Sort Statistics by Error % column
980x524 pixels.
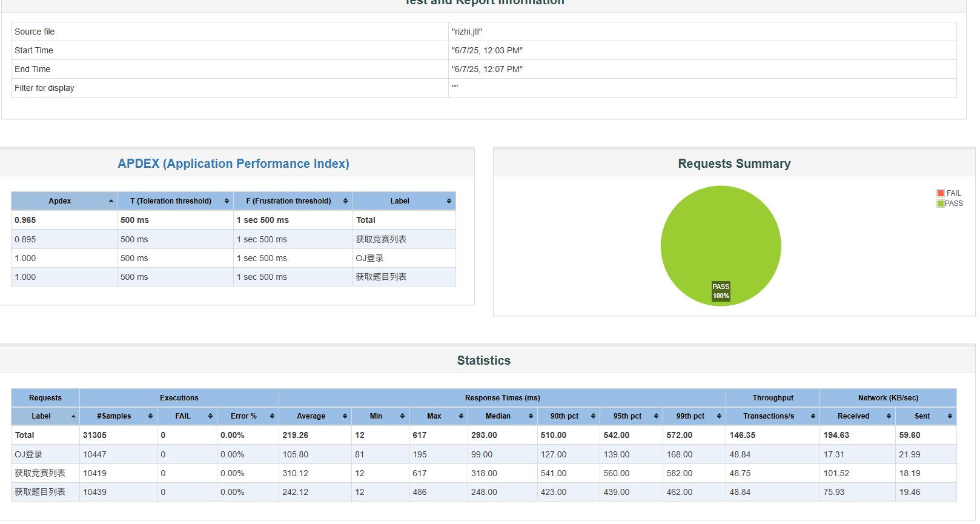pos(248,416)
